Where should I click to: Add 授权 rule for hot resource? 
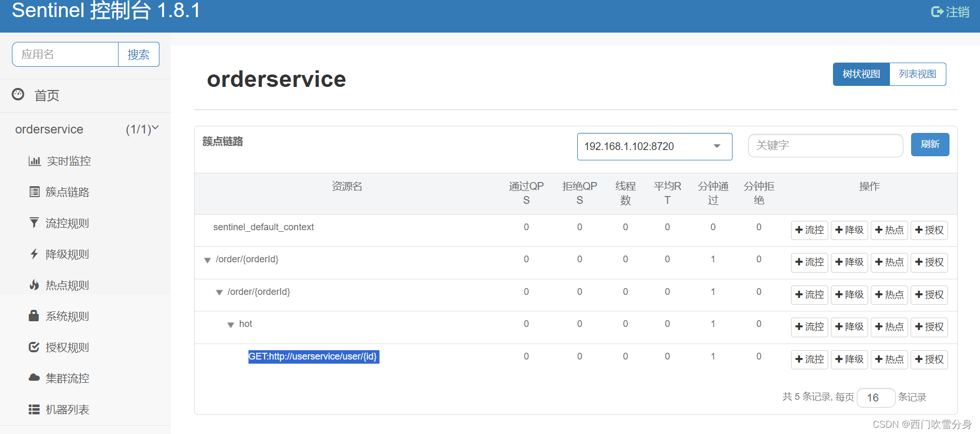click(x=929, y=327)
